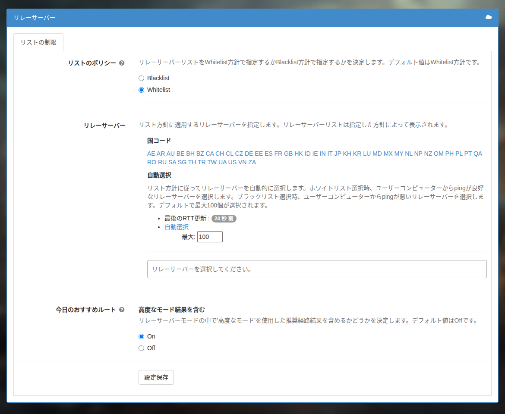The width and height of the screenshot is (505, 420).
Task: Choose country code QA
Action: point(478,154)
